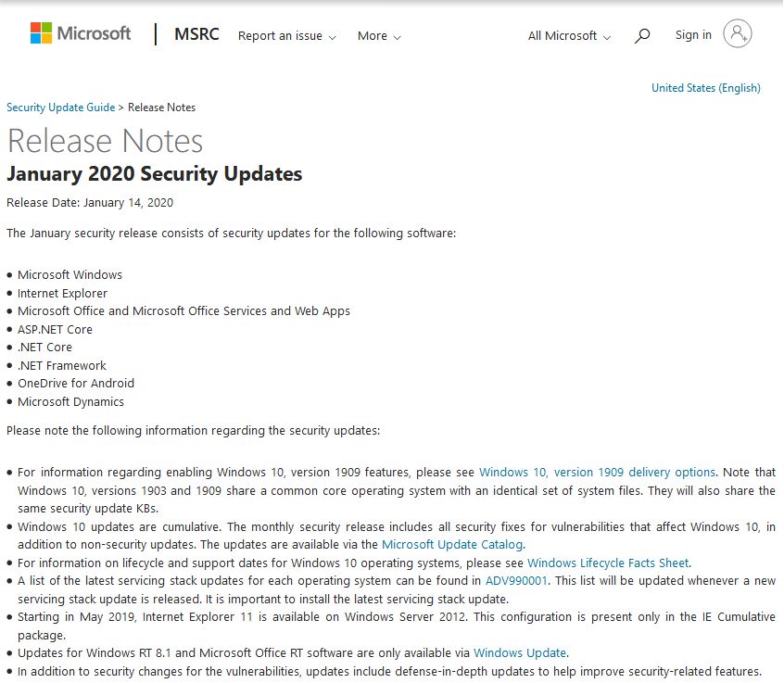
Task: Click the Sign in link
Action: (692, 34)
